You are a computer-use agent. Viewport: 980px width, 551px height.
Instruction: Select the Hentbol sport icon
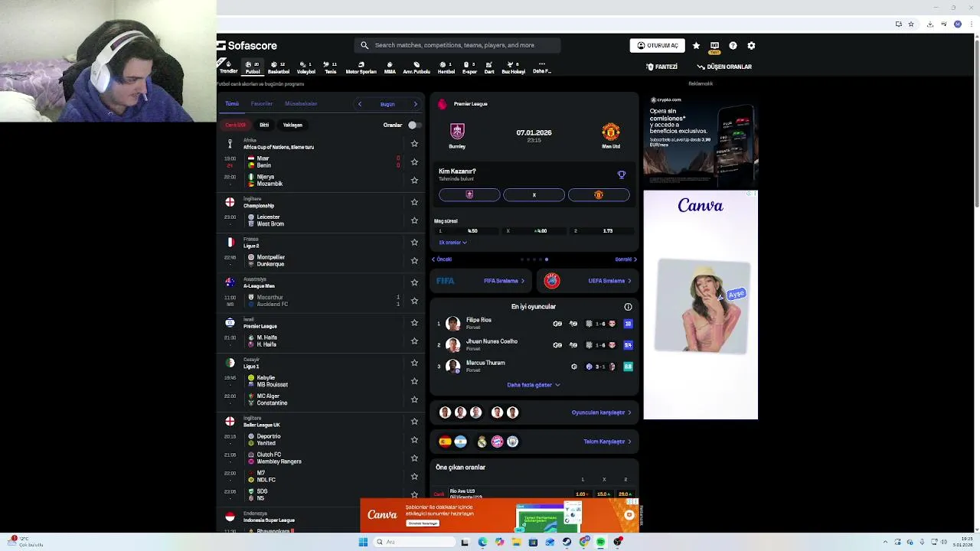coord(446,67)
